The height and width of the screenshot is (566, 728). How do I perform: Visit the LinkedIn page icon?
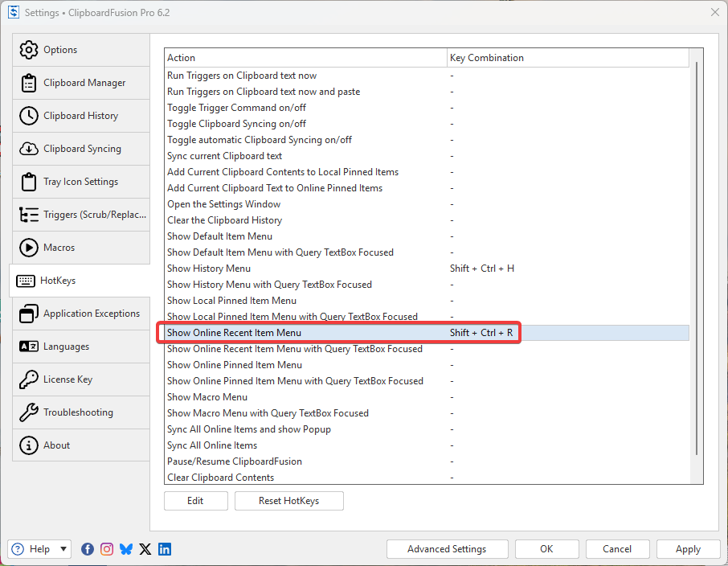[165, 549]
